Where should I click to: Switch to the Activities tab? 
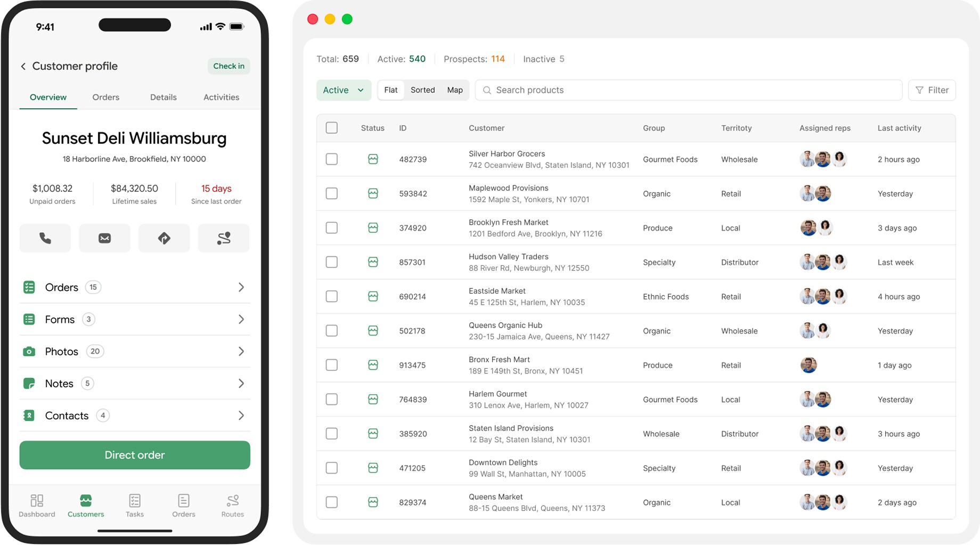tap(221, 97)
